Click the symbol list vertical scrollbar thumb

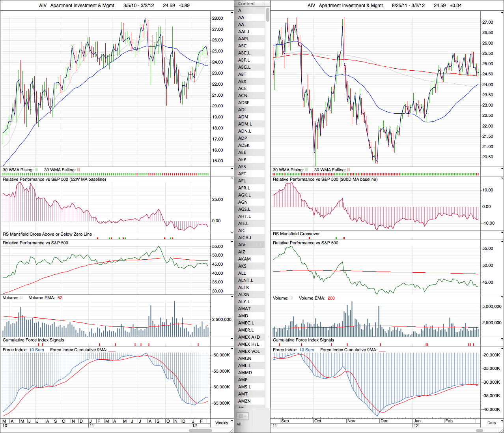[x=268, y=14]
